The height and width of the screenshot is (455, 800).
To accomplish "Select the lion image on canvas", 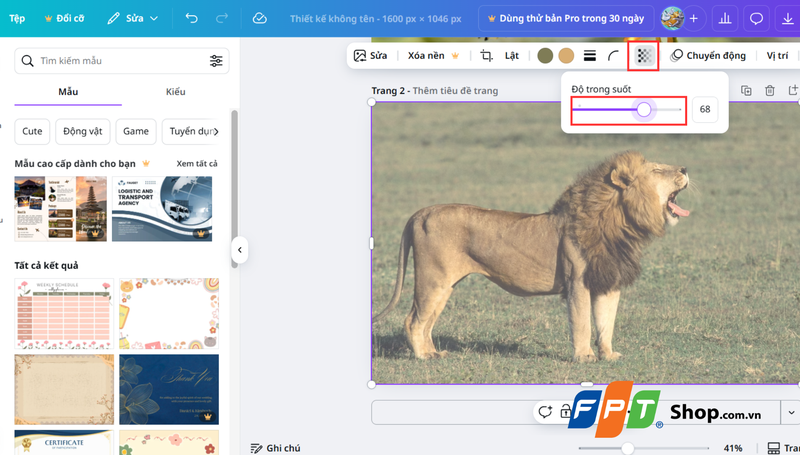I will tap(585, 243).
